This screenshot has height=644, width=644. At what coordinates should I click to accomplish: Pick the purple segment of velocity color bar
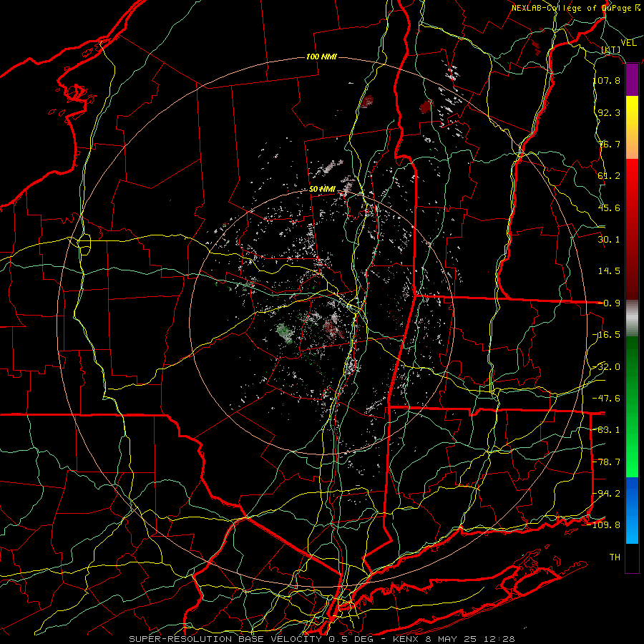[x=632, y=80]
